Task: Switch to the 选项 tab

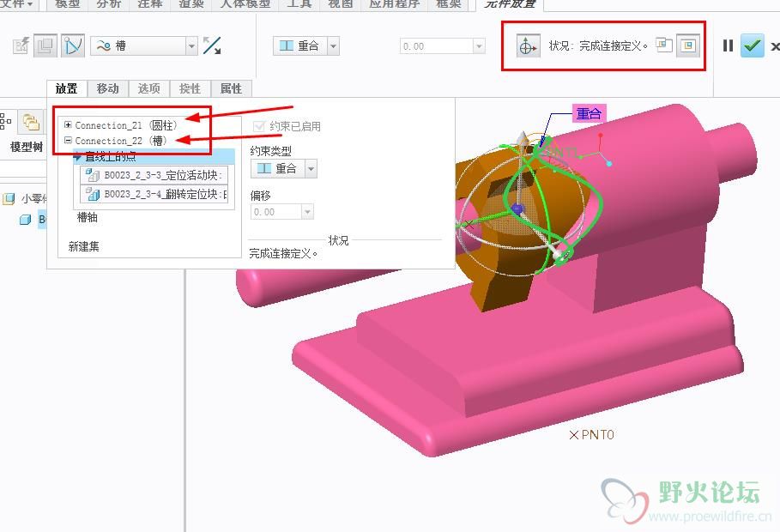Action: point(148,88)
